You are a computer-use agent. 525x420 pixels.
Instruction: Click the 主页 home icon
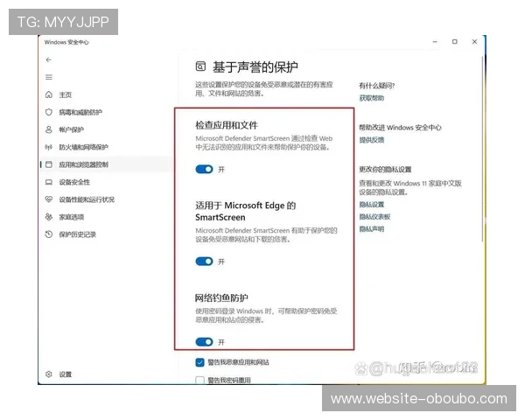pos(49,94)
